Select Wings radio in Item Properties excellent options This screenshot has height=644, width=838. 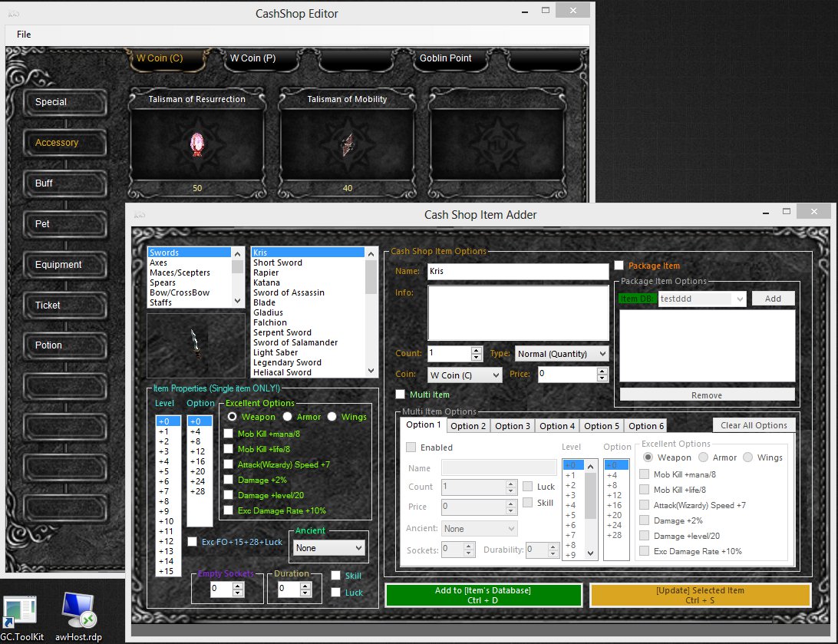tap(332, 417)
